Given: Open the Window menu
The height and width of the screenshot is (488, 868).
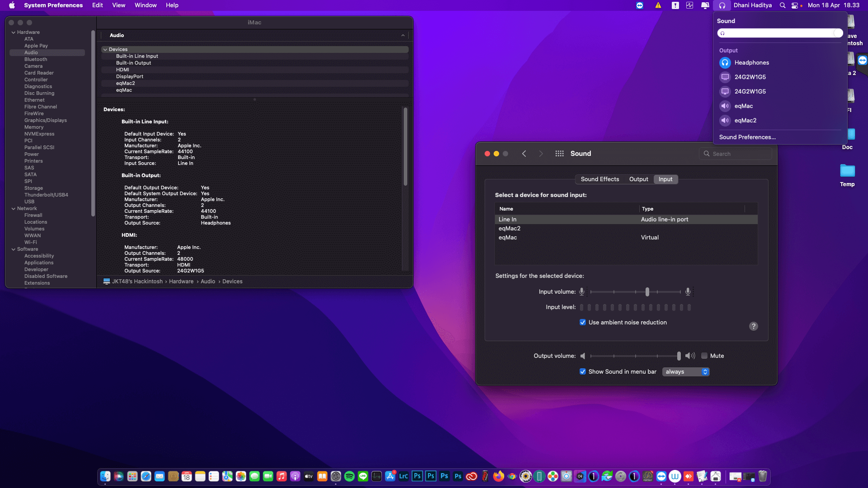Looking at the screenshot, I should pyautogui.click(x=145, y=5).
